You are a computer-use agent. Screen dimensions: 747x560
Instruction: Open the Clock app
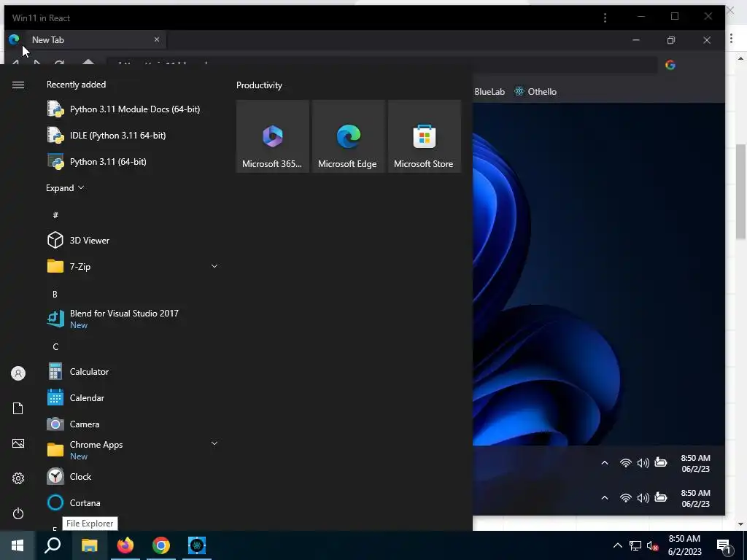(69, 476)
